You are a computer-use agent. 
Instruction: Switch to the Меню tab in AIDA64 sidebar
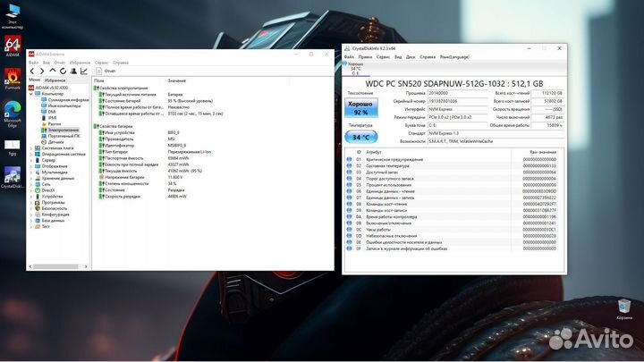pos(34,80)
